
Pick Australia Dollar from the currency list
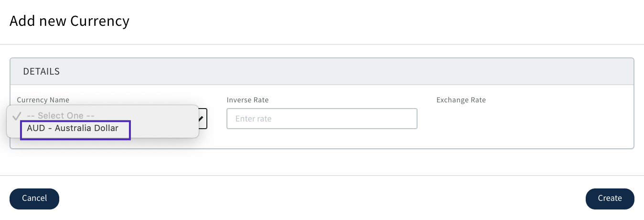click(x=73, y=128)
